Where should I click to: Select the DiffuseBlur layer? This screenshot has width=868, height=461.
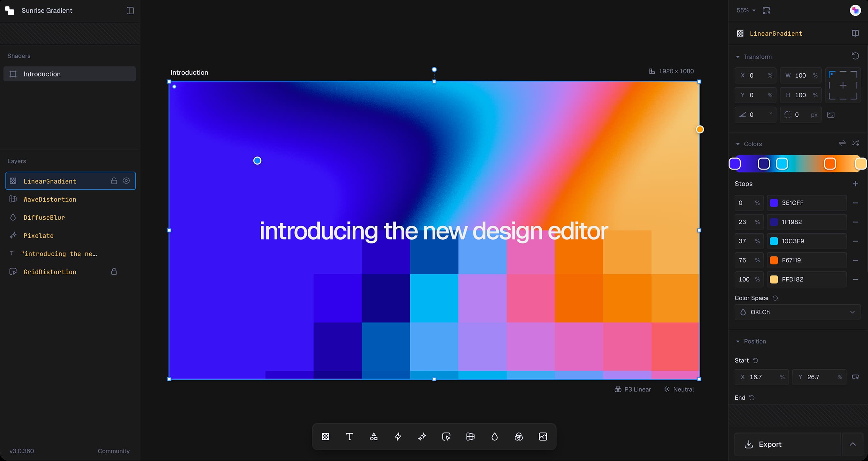pyautogui.click(x=71, y=217)
